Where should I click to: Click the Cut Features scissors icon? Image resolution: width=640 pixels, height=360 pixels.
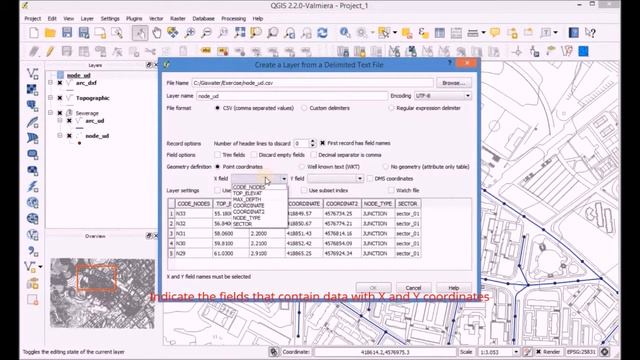pos(150,51)
